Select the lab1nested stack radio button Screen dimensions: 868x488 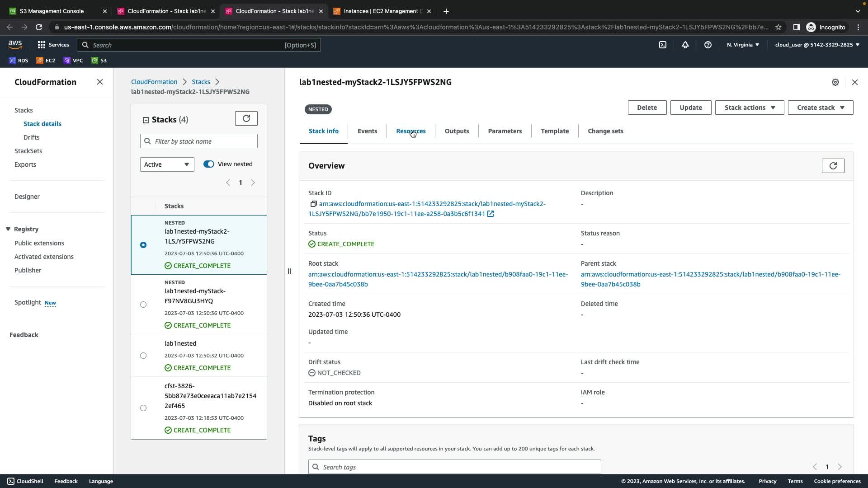pyautogui.click(x=143, y=356)
